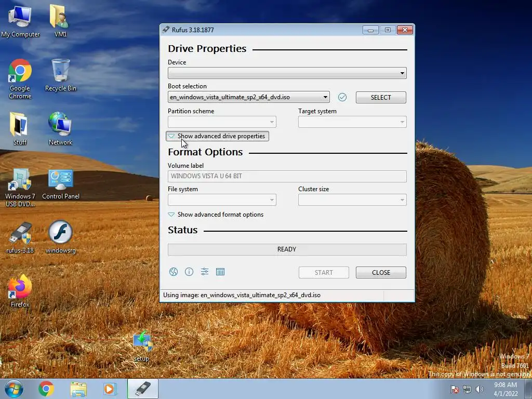The image size is (532, 399).
Task: Select the Recycle Bin icon
Action: 61,75
